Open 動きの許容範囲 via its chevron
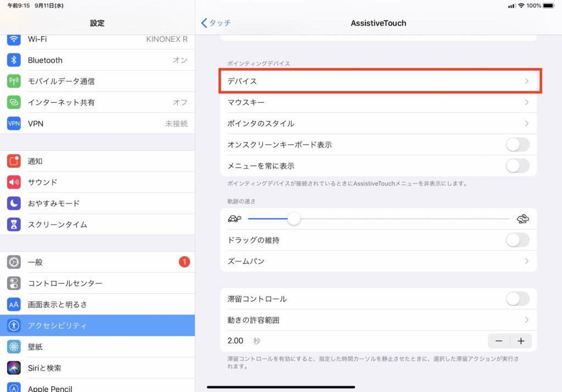 pyautogui.click(x=526, y=320)
